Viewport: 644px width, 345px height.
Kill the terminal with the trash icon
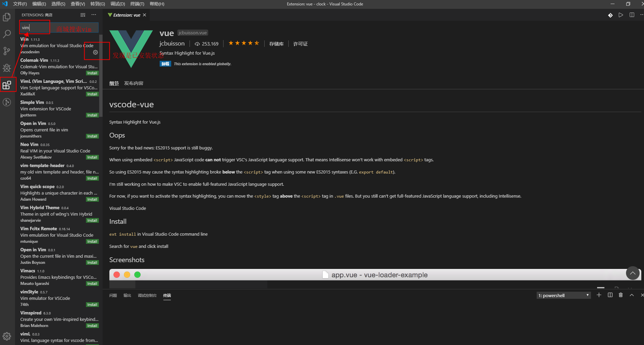click(621, 295)
